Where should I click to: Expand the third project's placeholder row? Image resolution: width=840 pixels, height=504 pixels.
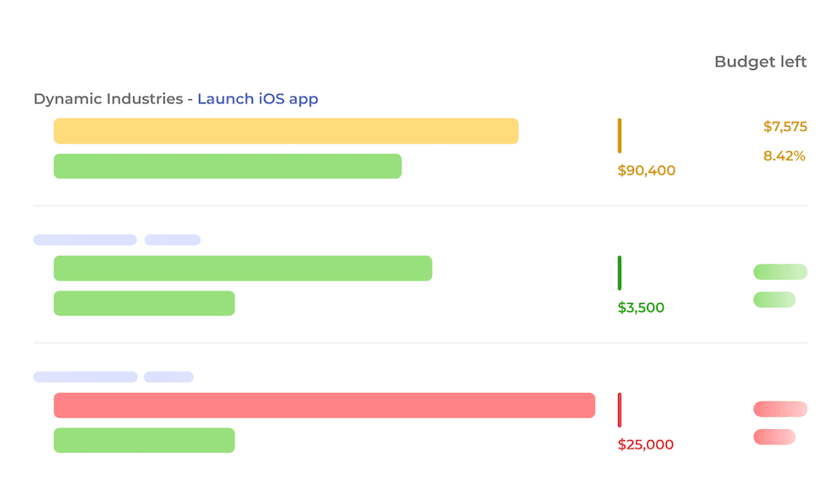tap(84, 376)
